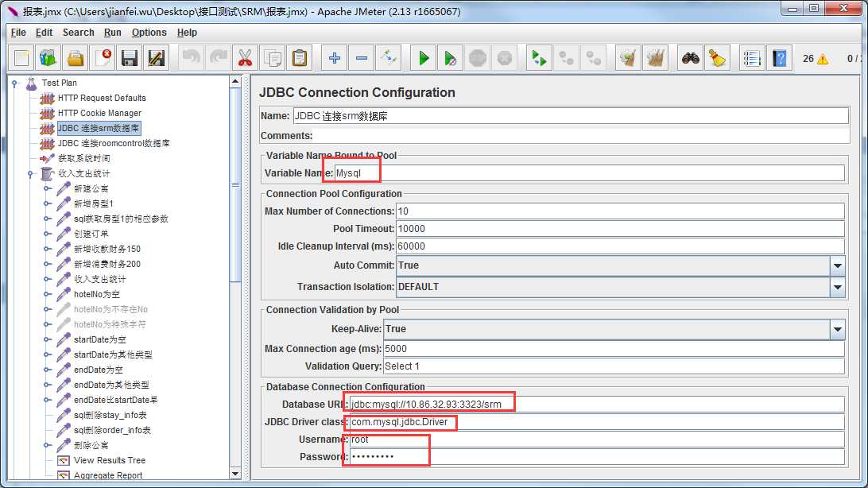Click the Cut scissors icon

click(245, 58)
